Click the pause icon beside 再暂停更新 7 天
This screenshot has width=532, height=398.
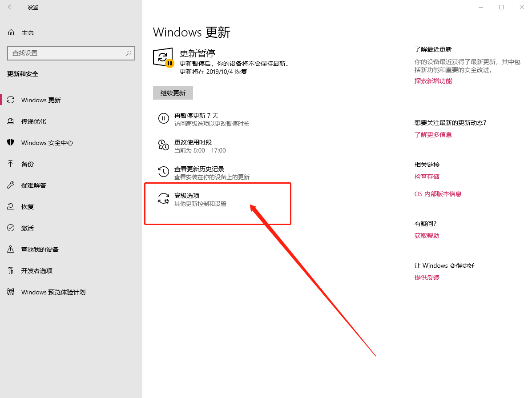164,117
